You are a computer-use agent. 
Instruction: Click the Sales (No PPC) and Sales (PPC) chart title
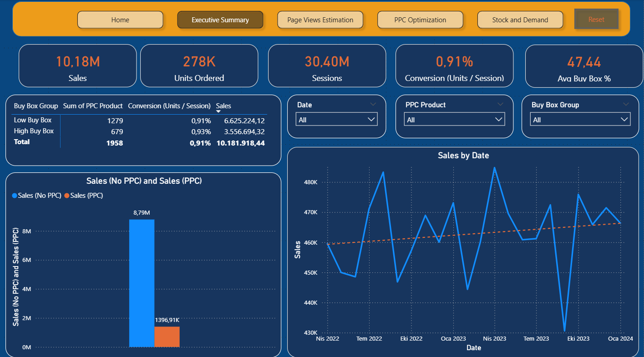144,181
